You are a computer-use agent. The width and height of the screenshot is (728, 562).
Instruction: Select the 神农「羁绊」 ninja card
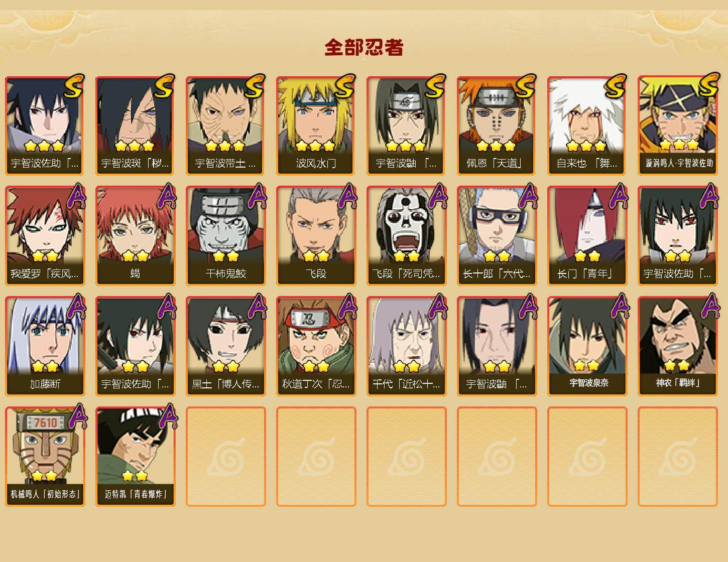pos(677,346)
